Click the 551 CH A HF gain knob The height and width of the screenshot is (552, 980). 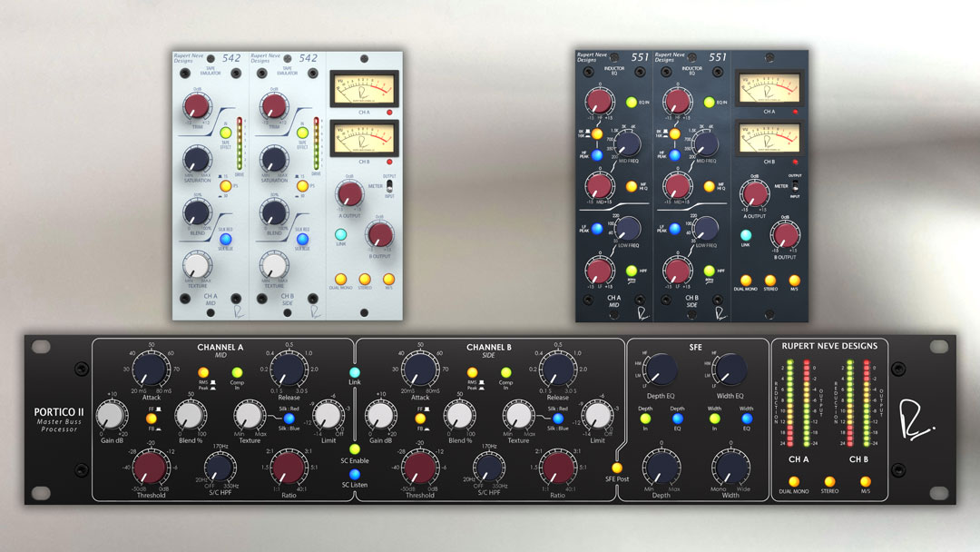point(599,102)
